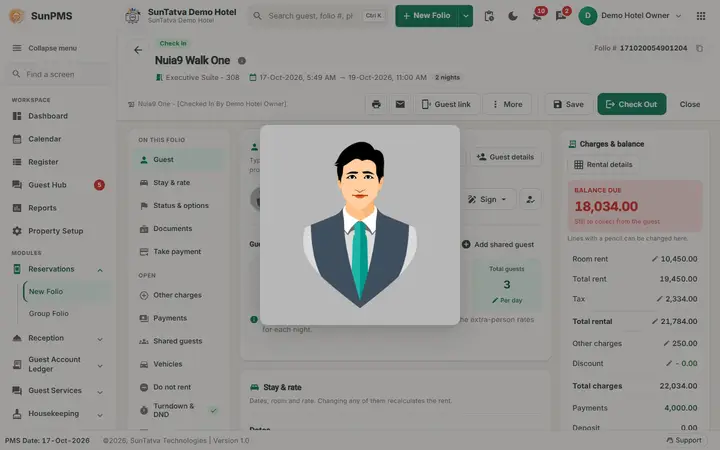This screenshot has width=720, height=450.
Task: Click the Find a screen field
Action: point(58,74)
